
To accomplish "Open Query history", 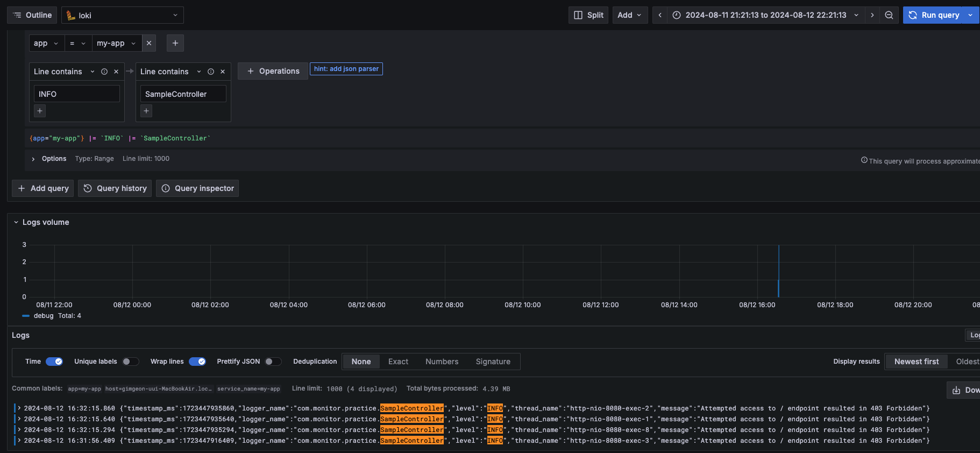I will point(116,188).
